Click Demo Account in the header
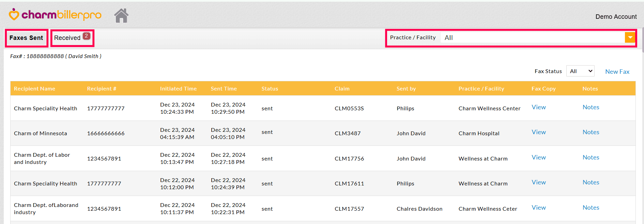644x224 pixels. point(616,17)
